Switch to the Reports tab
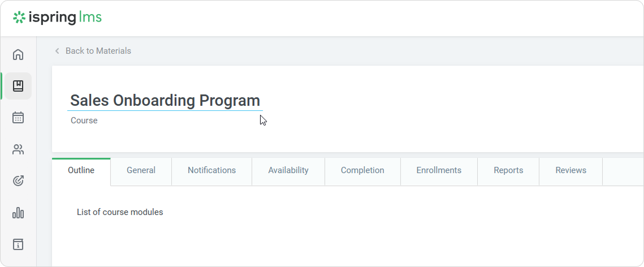Screen dimensions: 644x267 508,170
